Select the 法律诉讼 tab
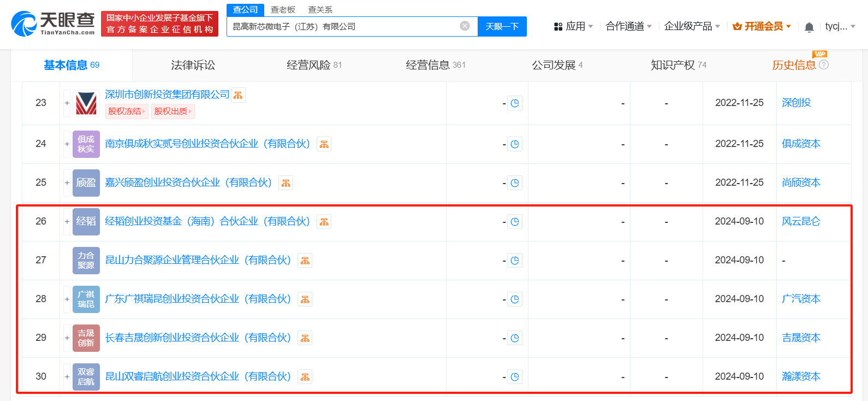 (193, 65)
